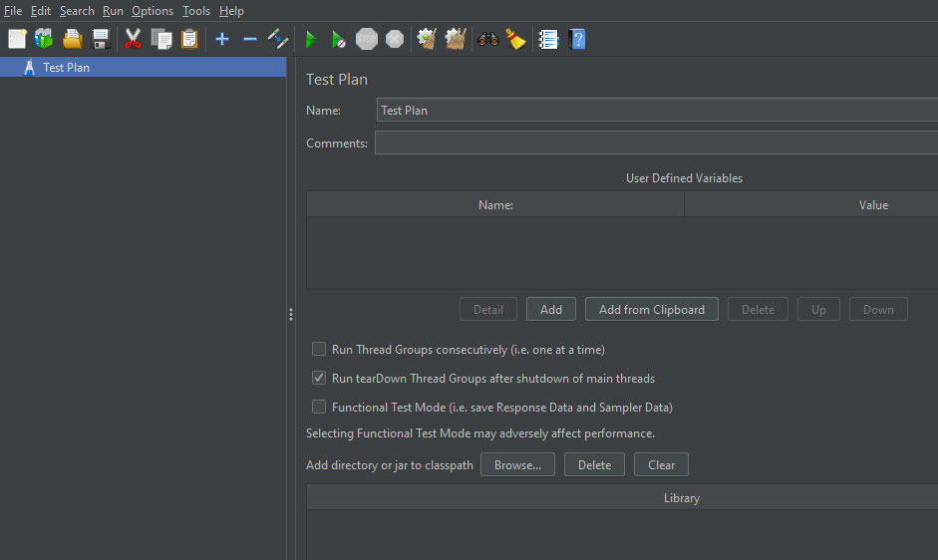938x560 pixels.
Task: Click the Shutdown test icon
Action: pyautogui.click(x=395, y=40)
